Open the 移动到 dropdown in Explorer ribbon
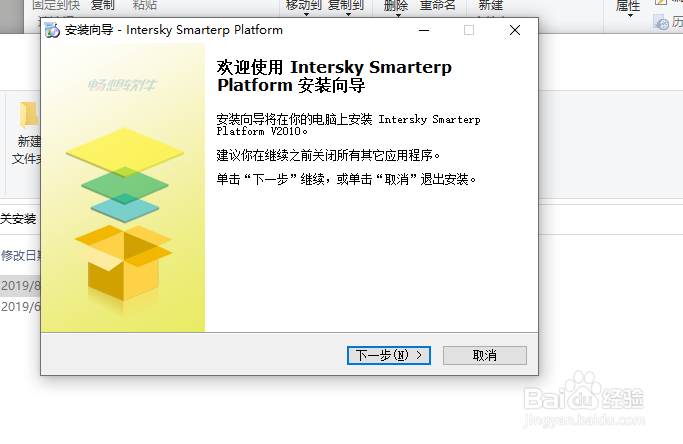Image resolution: width=683 pixels, height=444 pixels. pos(304,7)
